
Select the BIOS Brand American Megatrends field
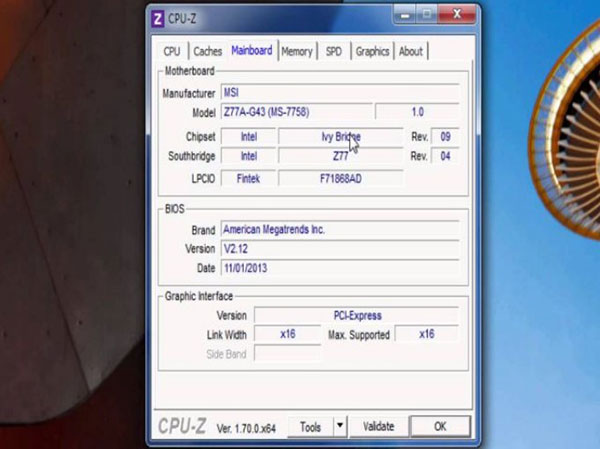tap(339, 229)
